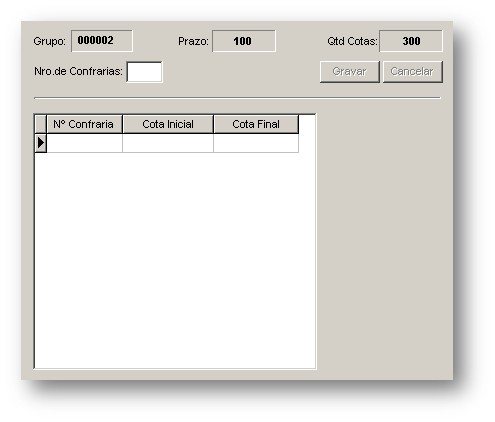The height and width of the screenshot is (422, 495).
Task: Click the Cancelar button
Action: pos(413,72)
